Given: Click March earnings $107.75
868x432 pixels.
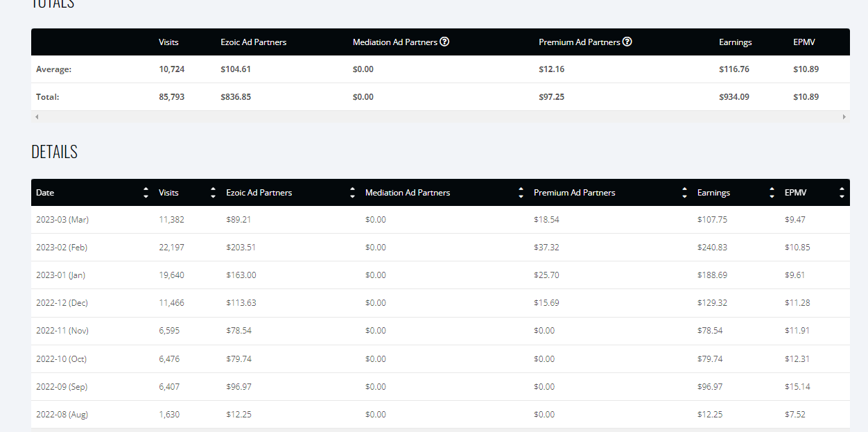Looking at the screenshot, I should 713,219.
